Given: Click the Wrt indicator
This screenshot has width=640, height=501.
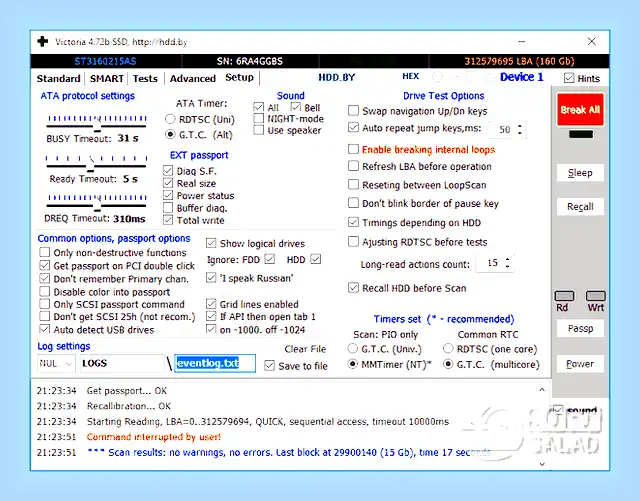Looking at the screenshot, I should tap(596, 296).
